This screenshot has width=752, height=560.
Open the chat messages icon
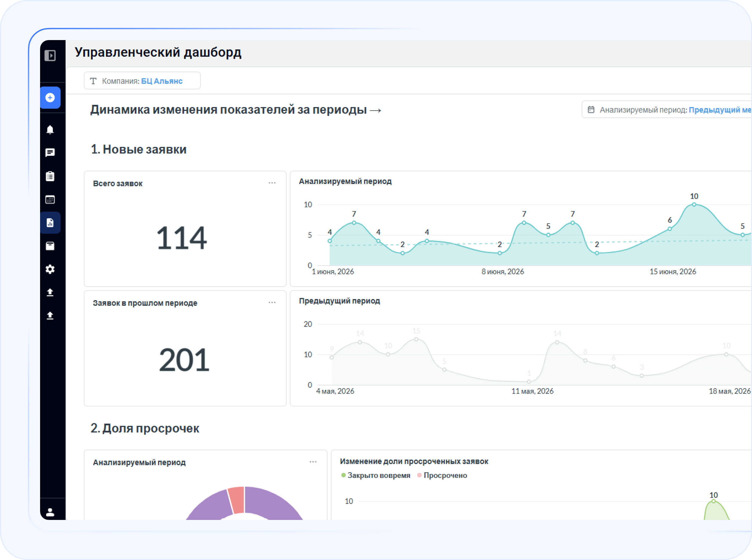pos(50,152)
